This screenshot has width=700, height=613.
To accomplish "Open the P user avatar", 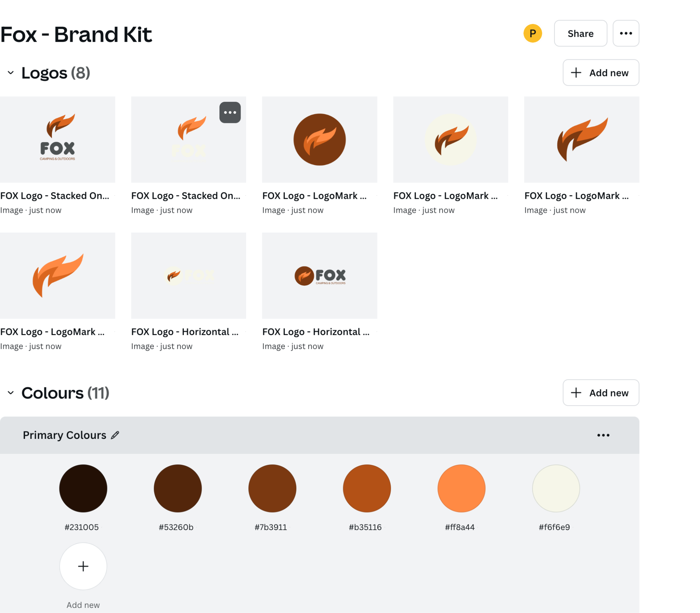I will tap(532, 33).
